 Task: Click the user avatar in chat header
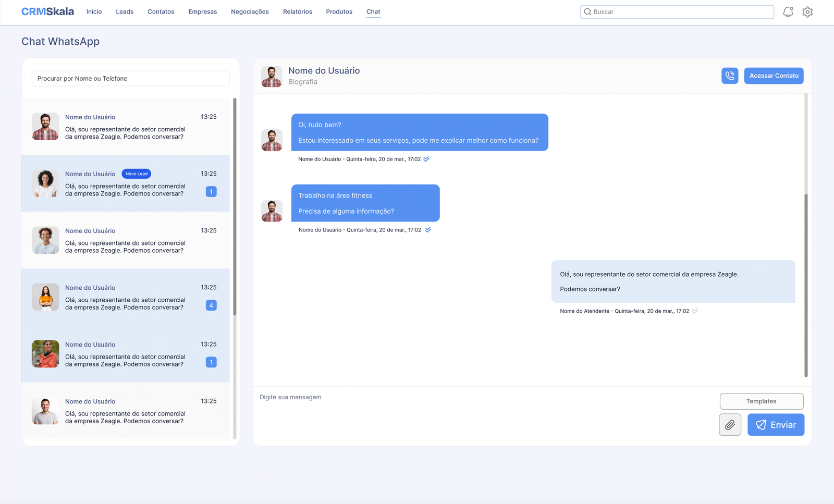click(272, 76)
